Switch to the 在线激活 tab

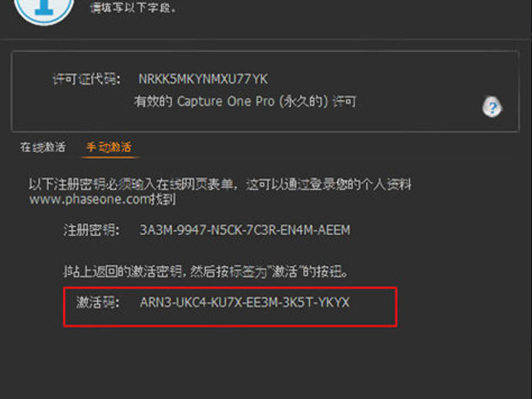(42, 147)
